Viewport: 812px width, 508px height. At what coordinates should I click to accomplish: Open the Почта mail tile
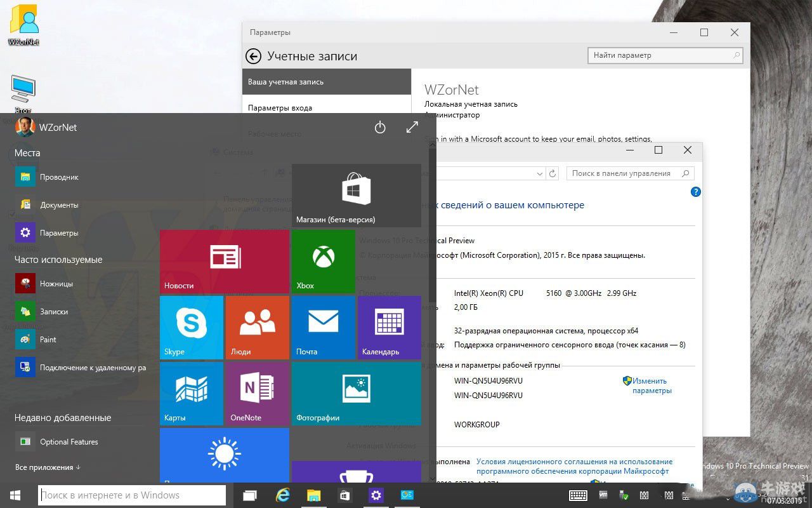324,328
